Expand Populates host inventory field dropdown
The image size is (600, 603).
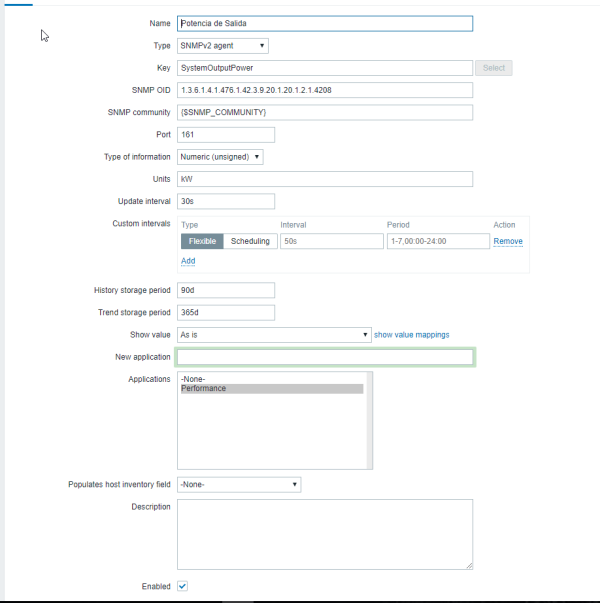pyautogui.click(x=239, y=485)
